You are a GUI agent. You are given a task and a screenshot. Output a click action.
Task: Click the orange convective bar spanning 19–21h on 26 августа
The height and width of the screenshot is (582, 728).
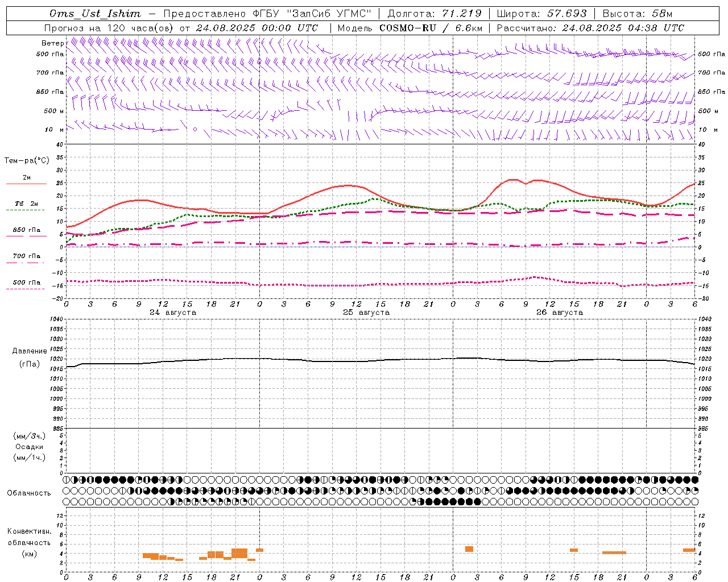coord(614,552)
